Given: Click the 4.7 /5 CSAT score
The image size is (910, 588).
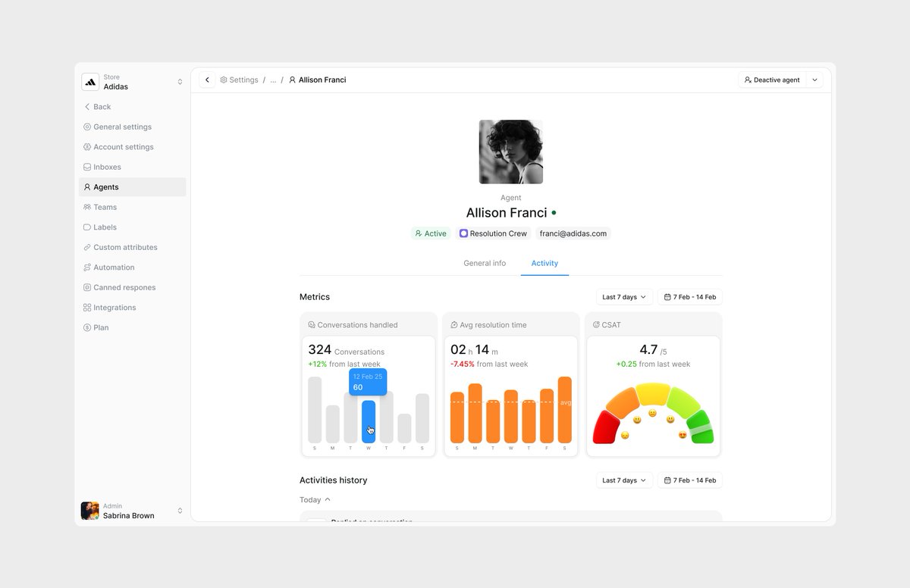Looking at the screenshot, I should tap(653, 350).
